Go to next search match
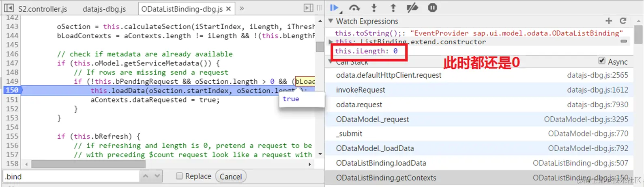 point(157,176)
